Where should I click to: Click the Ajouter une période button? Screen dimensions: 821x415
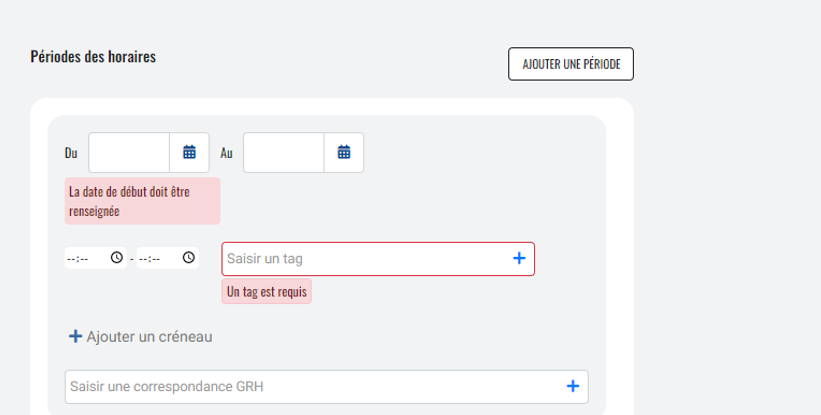[570, 64]
